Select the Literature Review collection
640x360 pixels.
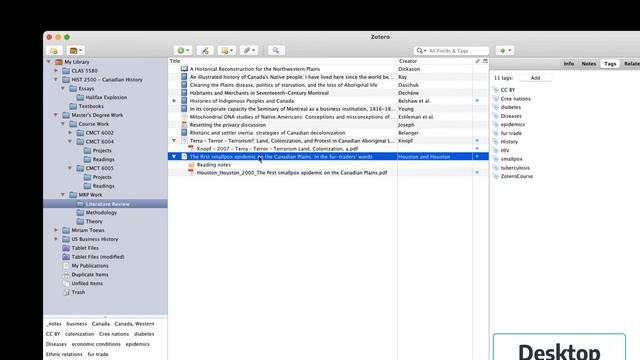click(x=105, y=204)
